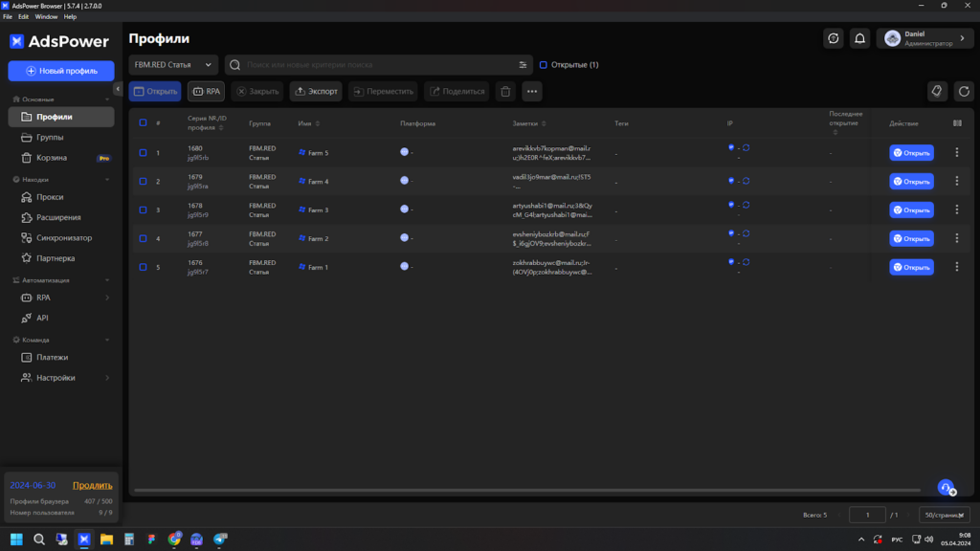
Task: Sort by Имя column header
Action: (309, 123)
